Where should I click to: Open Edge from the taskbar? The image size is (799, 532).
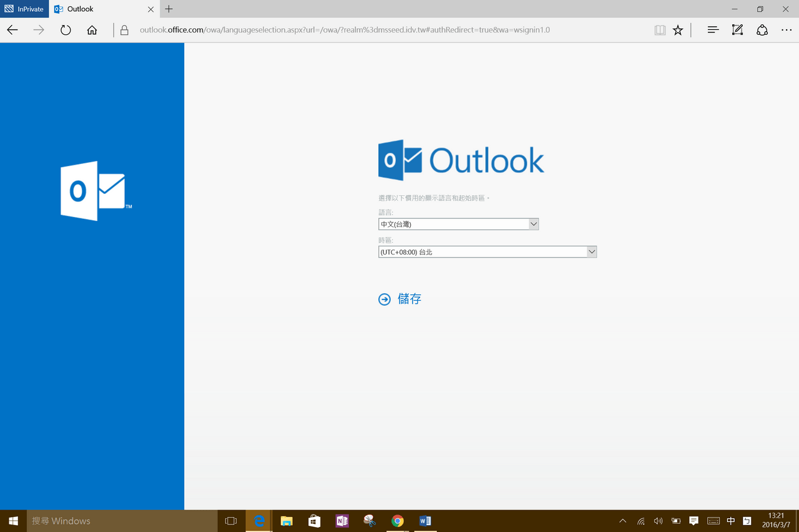click(x=258, y=521)
